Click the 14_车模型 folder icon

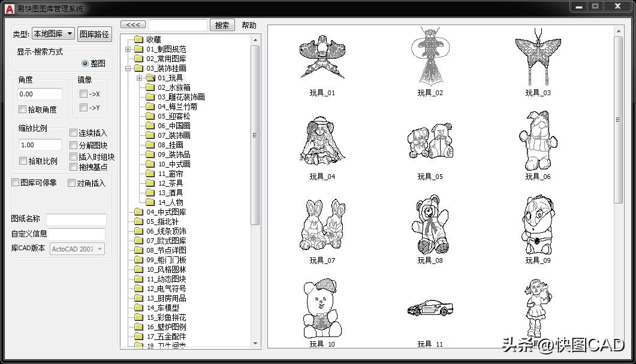(x=138, y=308)
